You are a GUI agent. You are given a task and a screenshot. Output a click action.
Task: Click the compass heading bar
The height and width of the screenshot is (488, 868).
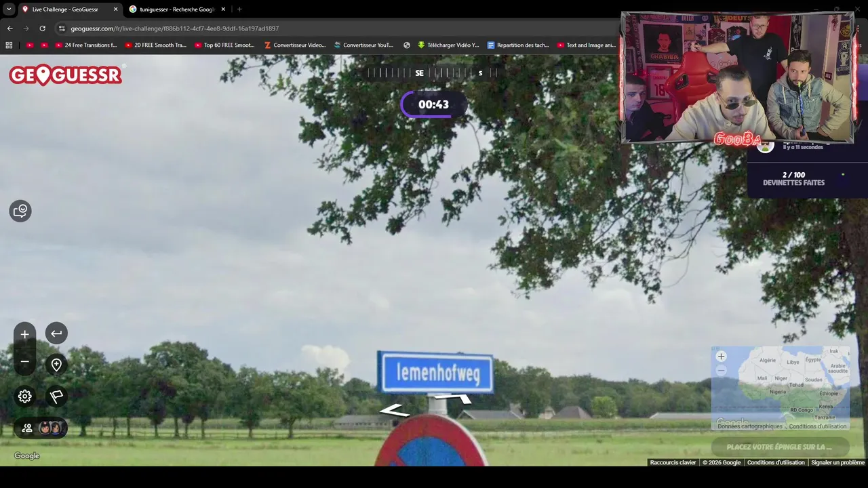coord(433,73)
